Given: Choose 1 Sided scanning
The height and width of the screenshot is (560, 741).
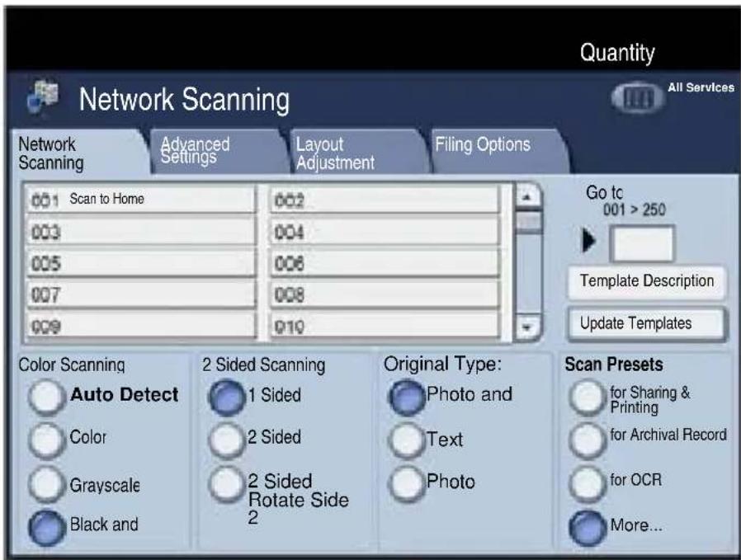Looking at the screenshot, I should [x=226, y=397].
